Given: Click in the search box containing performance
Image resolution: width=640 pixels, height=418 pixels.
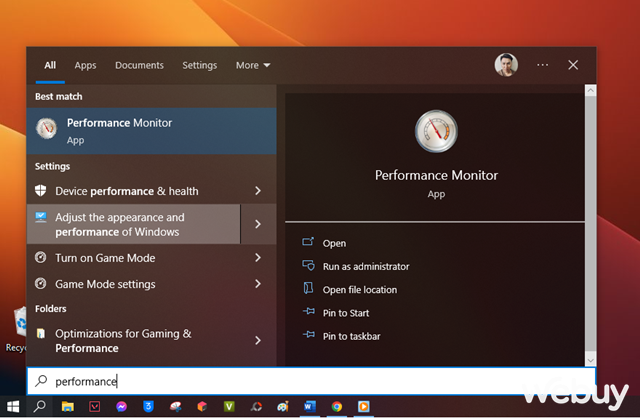Looking at the screenshot, I should click(311, 381).
